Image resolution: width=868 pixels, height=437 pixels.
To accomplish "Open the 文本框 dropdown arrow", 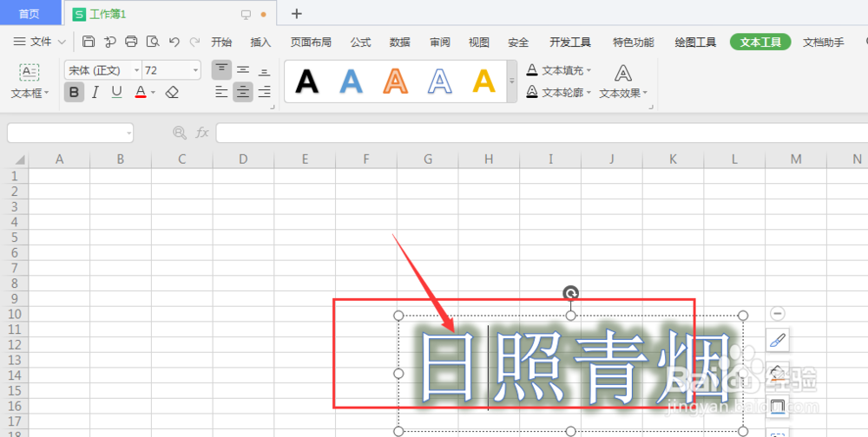I will (x=47, y=93).
